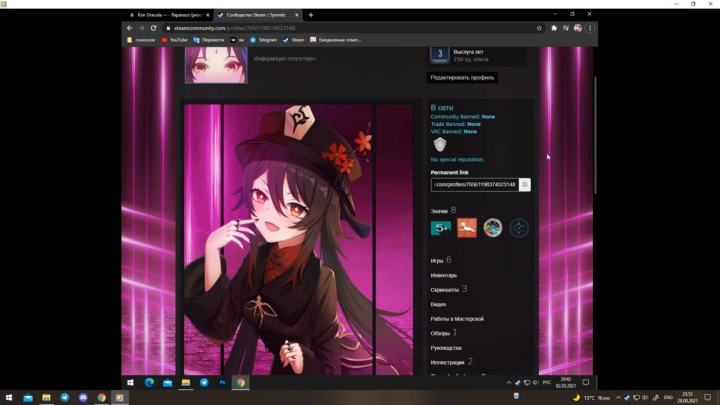The height and width of the screenshot is (405, 720).
Task: Open the YouTube bookmark
Action: 174,40
